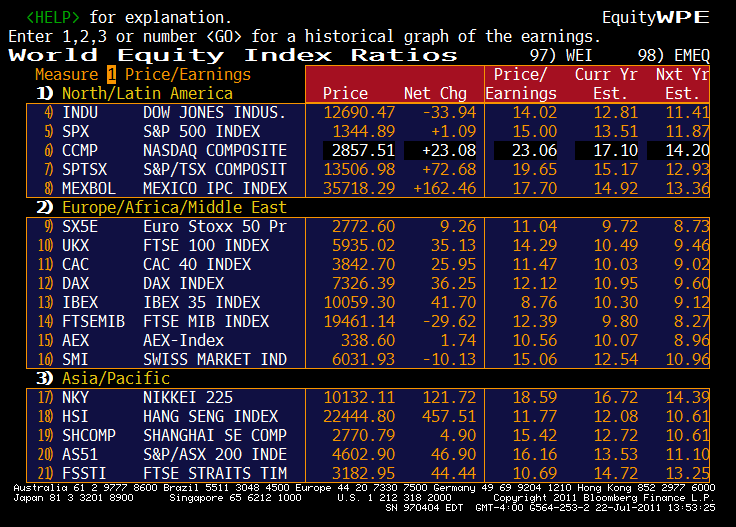The image size is (736, 527).
Task: Click S&P 500 net change +1.09
Action: pyautogui.click(x=453, y=131)
